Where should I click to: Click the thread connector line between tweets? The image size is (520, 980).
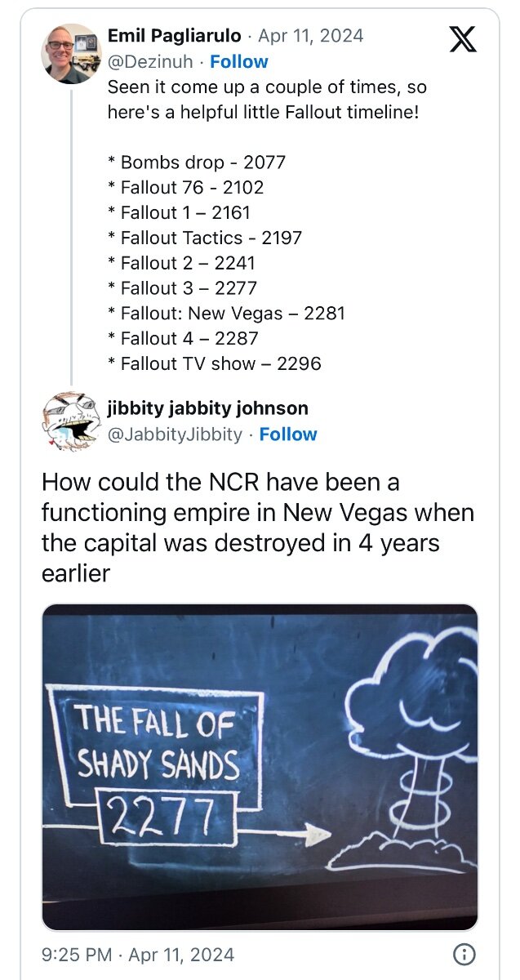pyautogui.click(x=71, y=237)
